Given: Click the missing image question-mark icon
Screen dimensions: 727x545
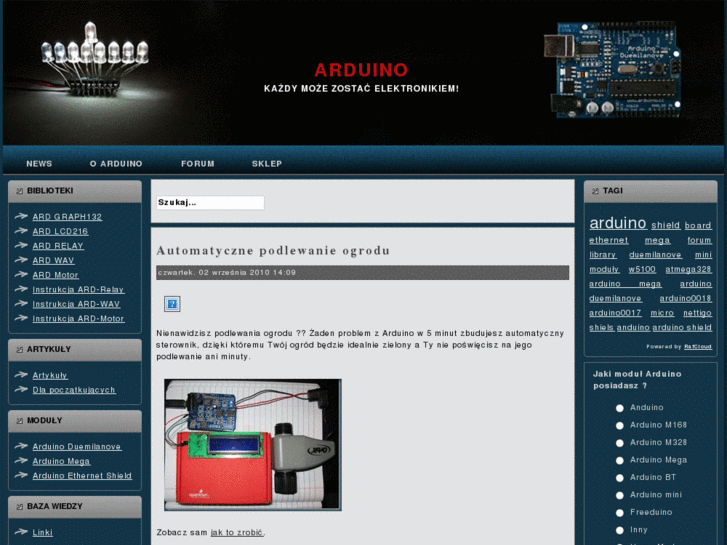Looking at the screenshot, I should coord(172,304).
